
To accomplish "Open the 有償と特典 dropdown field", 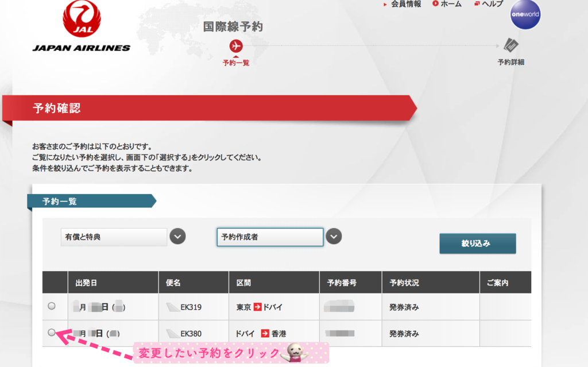I will (x=114, y=237).
